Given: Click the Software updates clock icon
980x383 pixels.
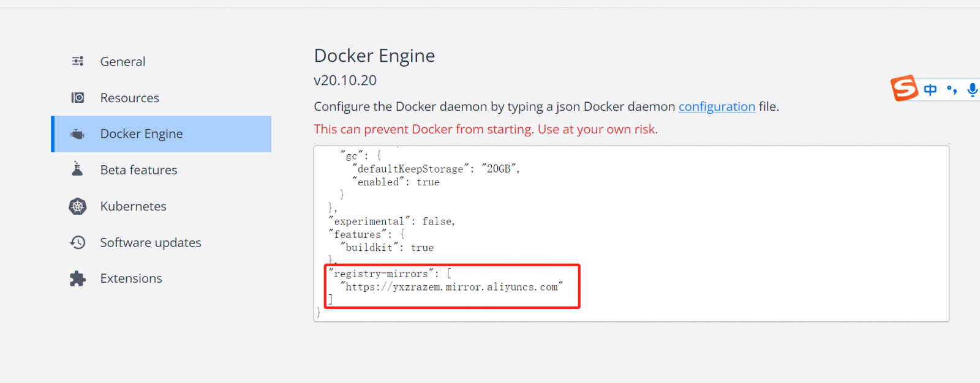Looking at the screenshot, I should 78,242.
